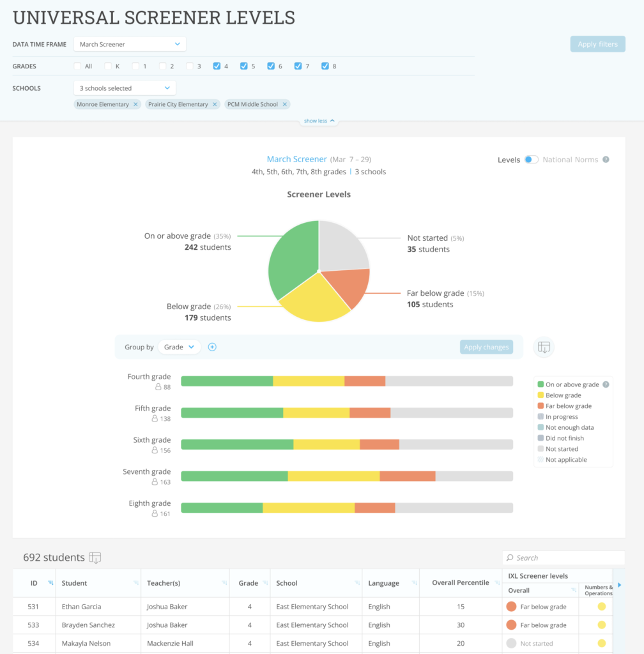The image size is (644, 654).
Task: Remove the PCM Middle School filter chip
Action: pos(286,103)
